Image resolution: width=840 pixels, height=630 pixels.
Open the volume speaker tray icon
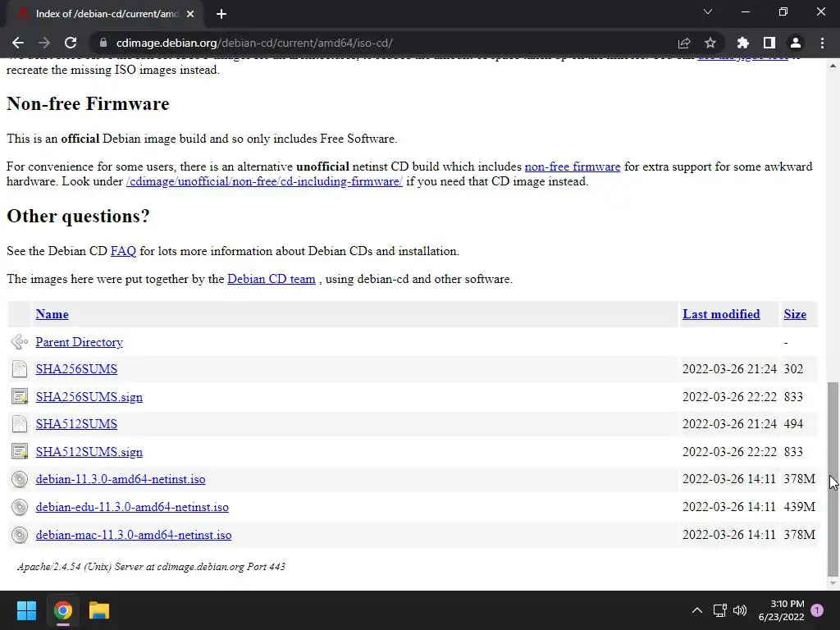[740, 610]
